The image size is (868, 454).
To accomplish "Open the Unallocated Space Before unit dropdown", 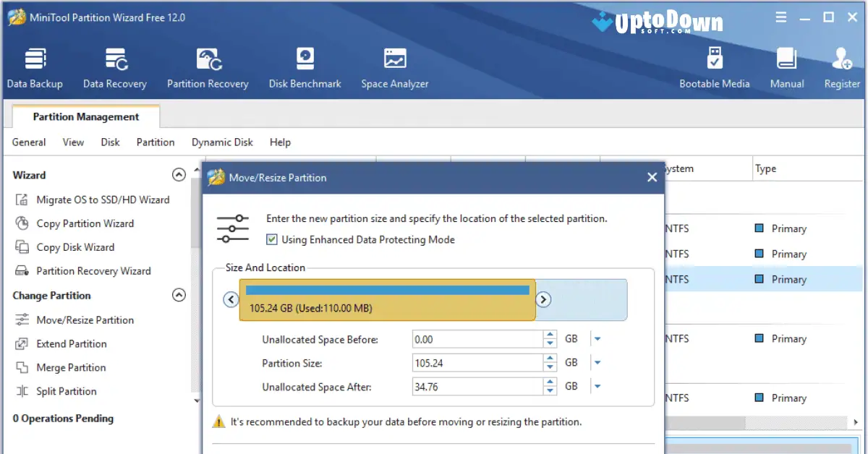I will 598,339.
